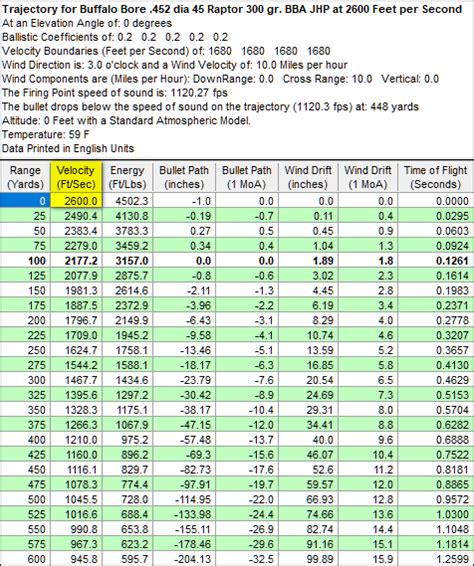Image resolution: width=474 pixels, height=566 pixels.
Task: Select the range cell 150
Action: click(x=25, y=291)
